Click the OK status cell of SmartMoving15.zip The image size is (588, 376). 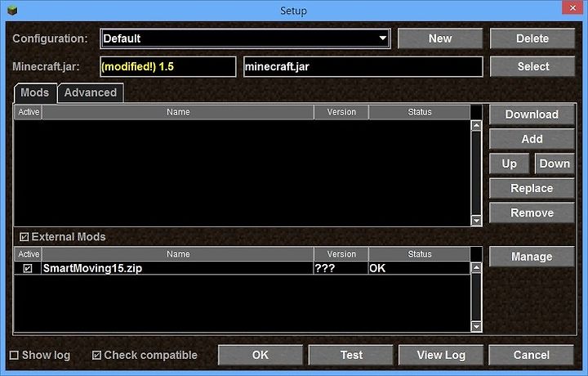[x=419, y=268]
